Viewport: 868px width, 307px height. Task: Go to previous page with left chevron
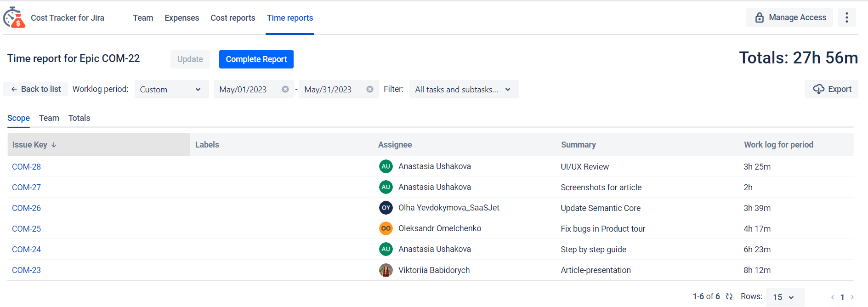coord(832,297)
